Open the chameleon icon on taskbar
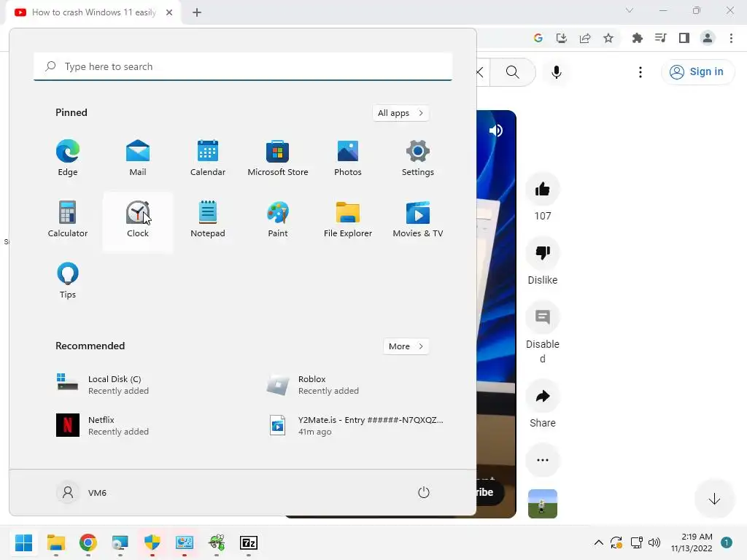 coord(217,542)
